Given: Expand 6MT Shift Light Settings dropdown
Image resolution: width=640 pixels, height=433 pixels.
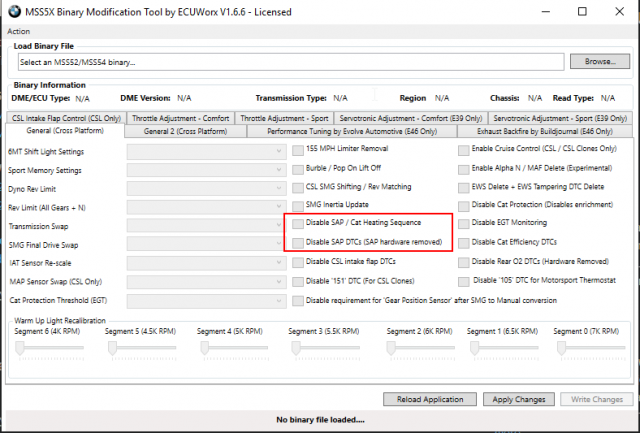Looking at the screenshot, I should (x=206, y=151).
